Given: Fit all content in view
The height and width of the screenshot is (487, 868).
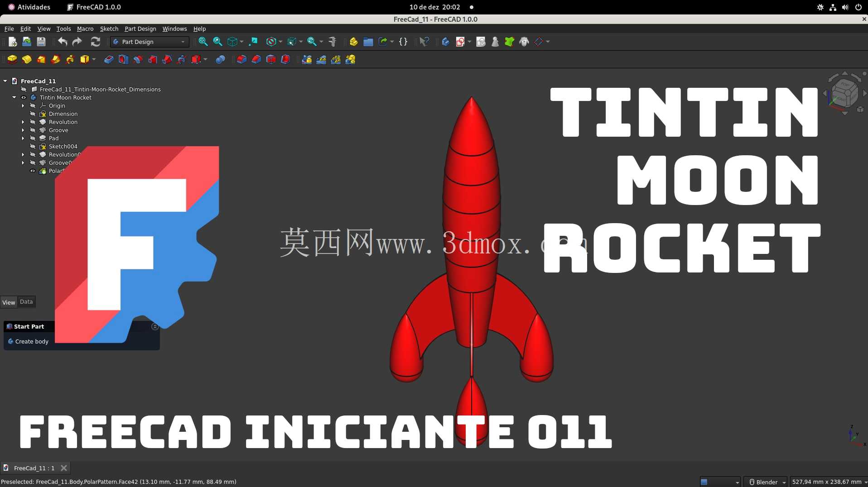Looking at the screenshot, I should (x=203, y=42).
